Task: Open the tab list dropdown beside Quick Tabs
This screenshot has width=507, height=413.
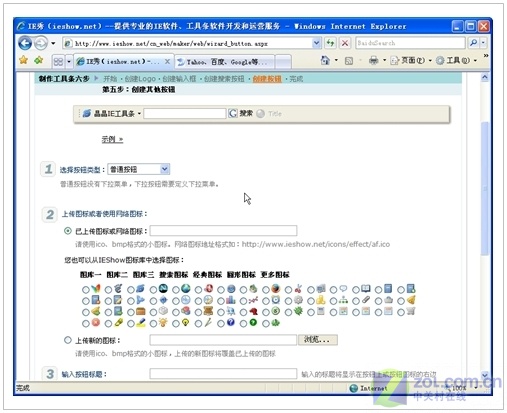Action: (x=69, y=61)
